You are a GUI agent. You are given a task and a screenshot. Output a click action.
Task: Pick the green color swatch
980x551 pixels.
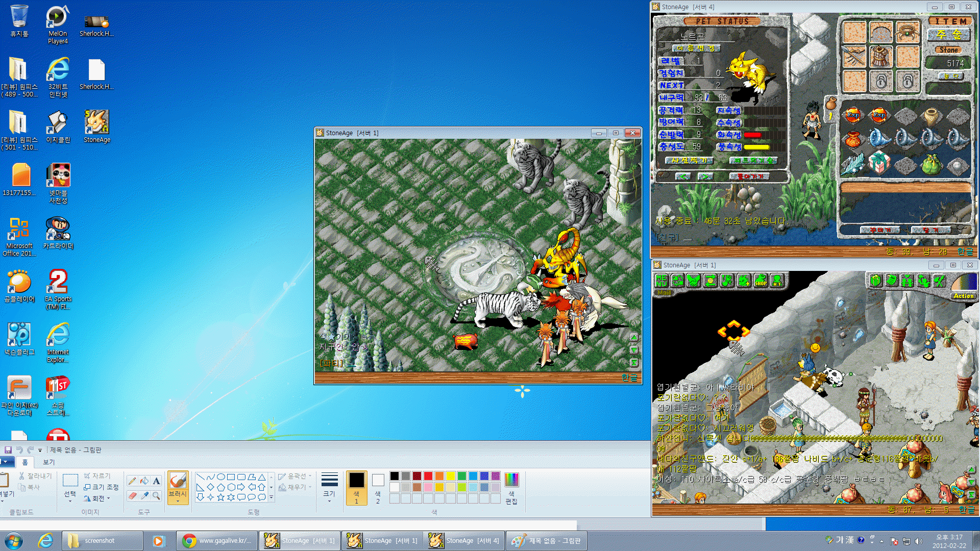pyautogui.click(x=462, y=476)
